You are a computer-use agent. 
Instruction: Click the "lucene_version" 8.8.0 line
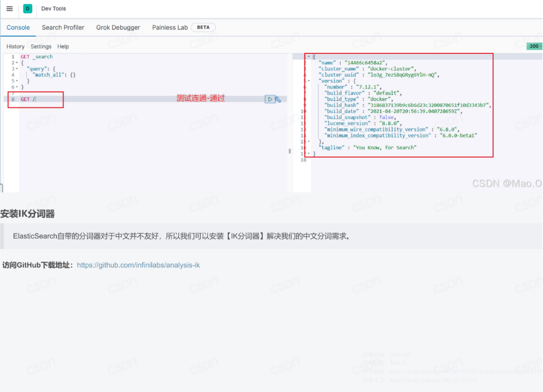tap(363, 123)
